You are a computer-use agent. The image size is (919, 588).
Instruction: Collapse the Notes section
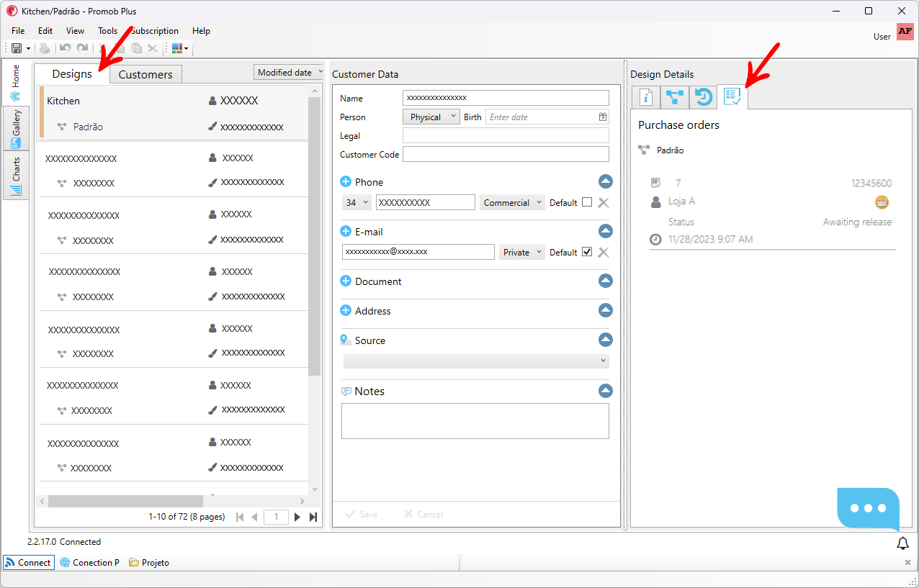pyautogui.click(x=606, y=391)
